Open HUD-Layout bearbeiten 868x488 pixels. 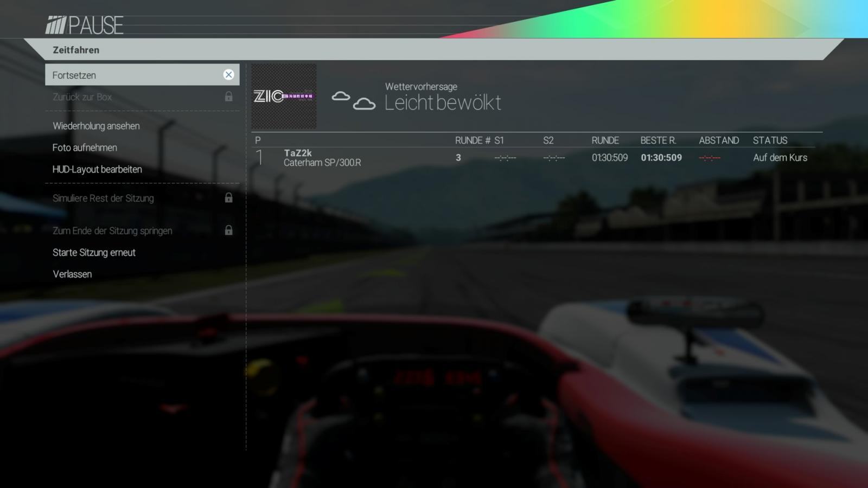pos(97,169)
